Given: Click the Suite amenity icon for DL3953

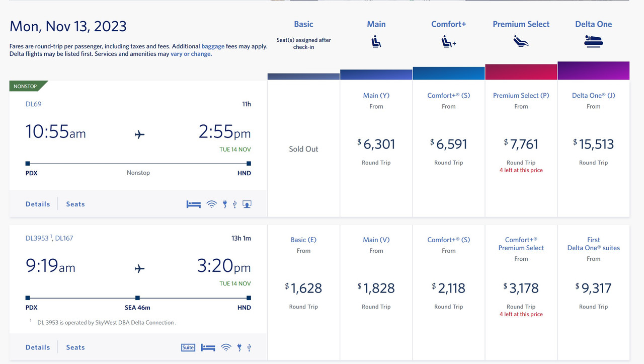Looking at the screenshot, I should (x=188, y=347).
